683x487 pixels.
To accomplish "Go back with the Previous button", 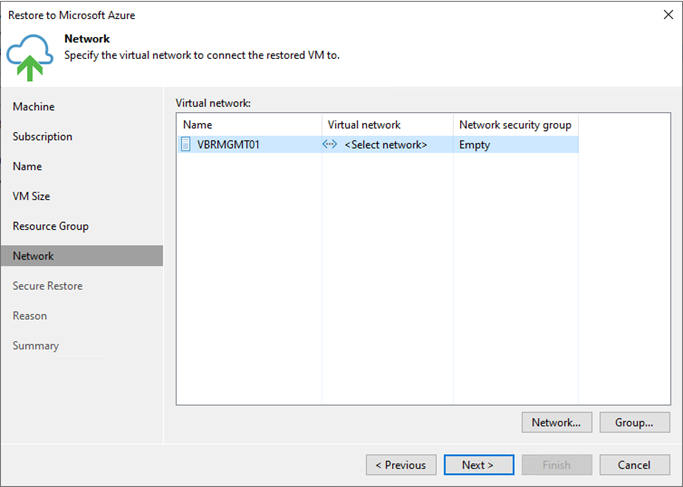I will coord(401,465).
